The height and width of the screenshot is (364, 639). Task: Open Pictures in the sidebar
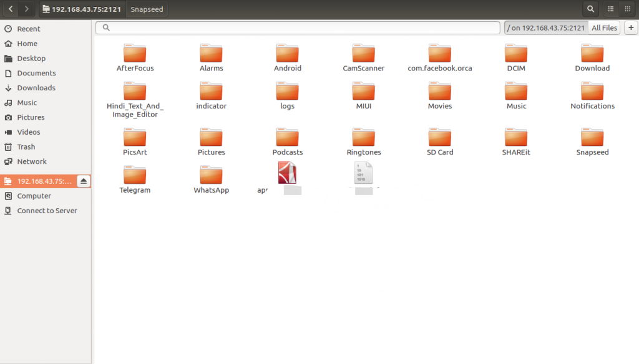click(x=46, y=117)
